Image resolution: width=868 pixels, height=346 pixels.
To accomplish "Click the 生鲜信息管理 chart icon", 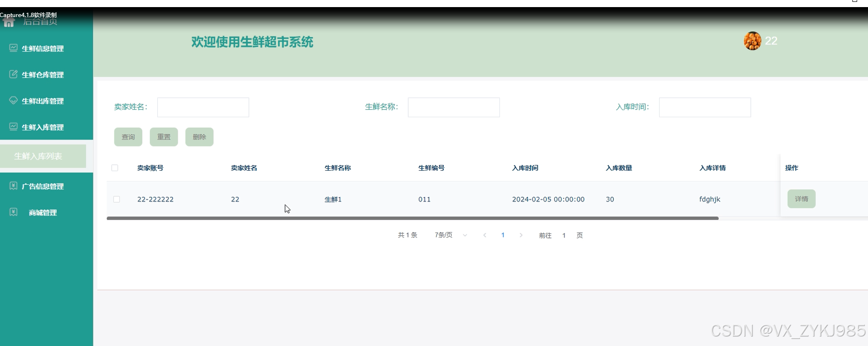I will coord(13,48).
